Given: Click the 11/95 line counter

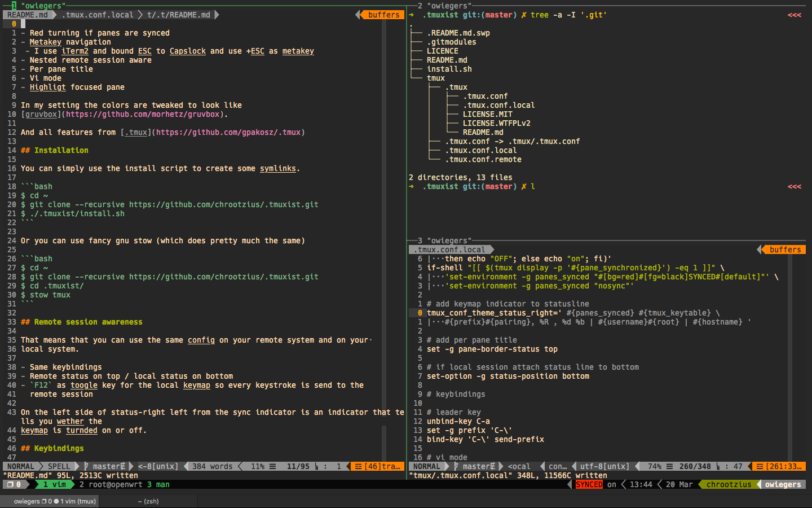Looking at the screenshot, I should (298, 466).
